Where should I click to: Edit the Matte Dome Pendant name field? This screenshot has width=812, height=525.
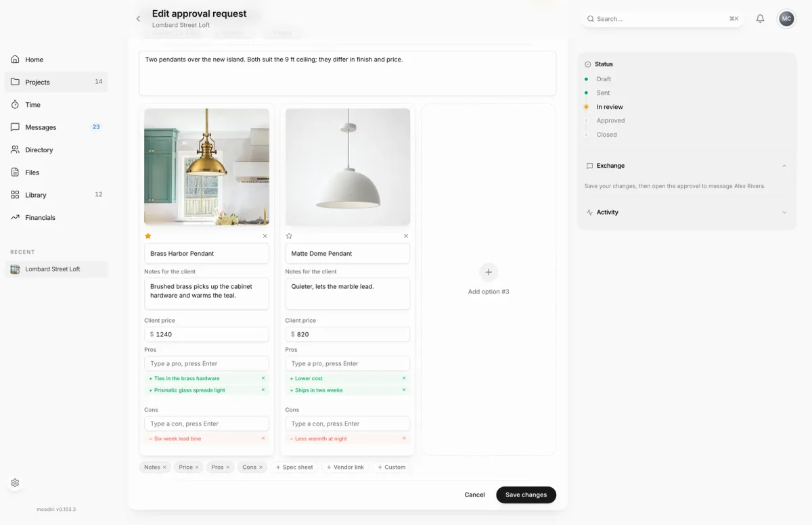coord(348,254)
